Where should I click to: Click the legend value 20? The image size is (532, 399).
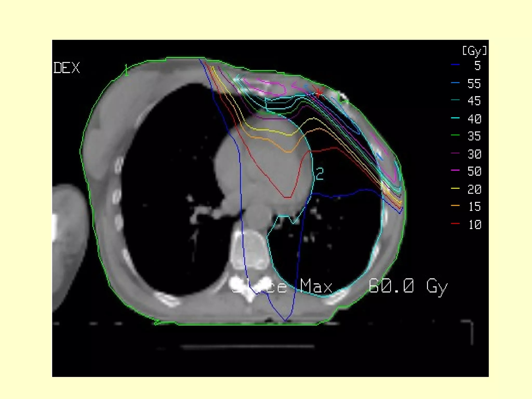474,189
